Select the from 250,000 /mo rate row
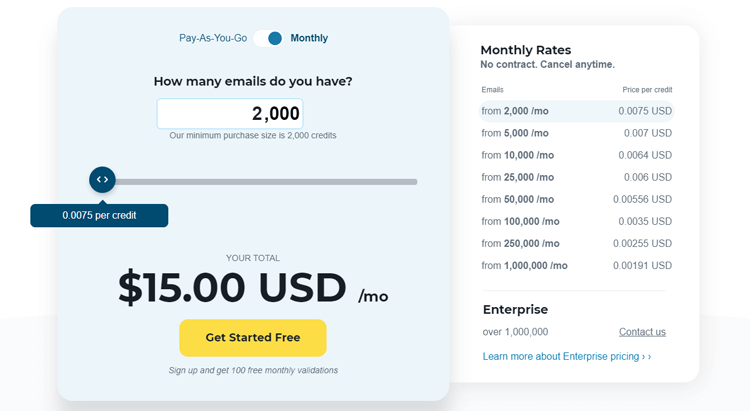The image size is (750, 411). coord(576,243)
